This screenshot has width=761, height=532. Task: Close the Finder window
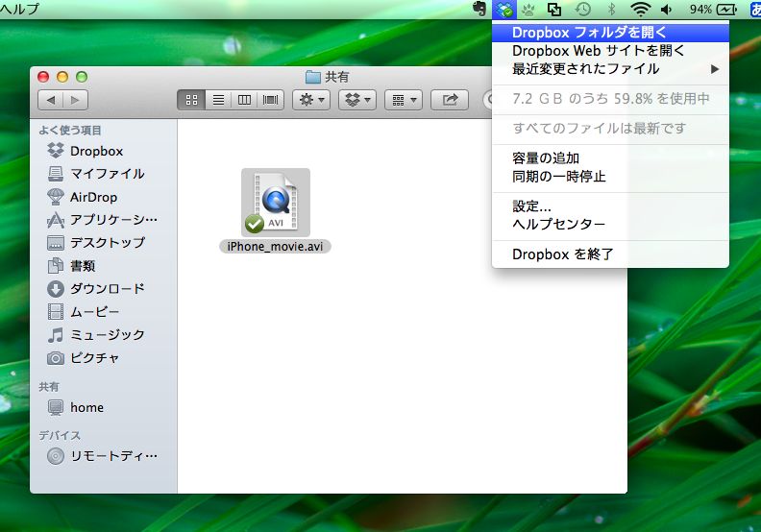(43, 77)
